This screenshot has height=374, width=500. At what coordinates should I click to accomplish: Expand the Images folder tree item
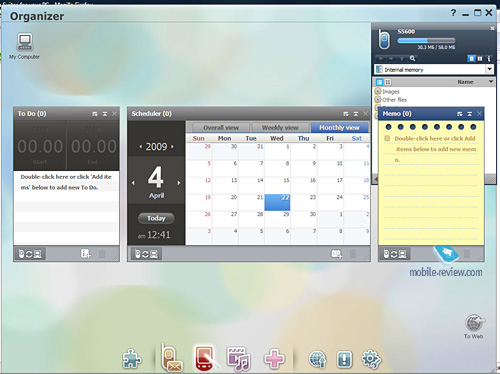[378, 91]
